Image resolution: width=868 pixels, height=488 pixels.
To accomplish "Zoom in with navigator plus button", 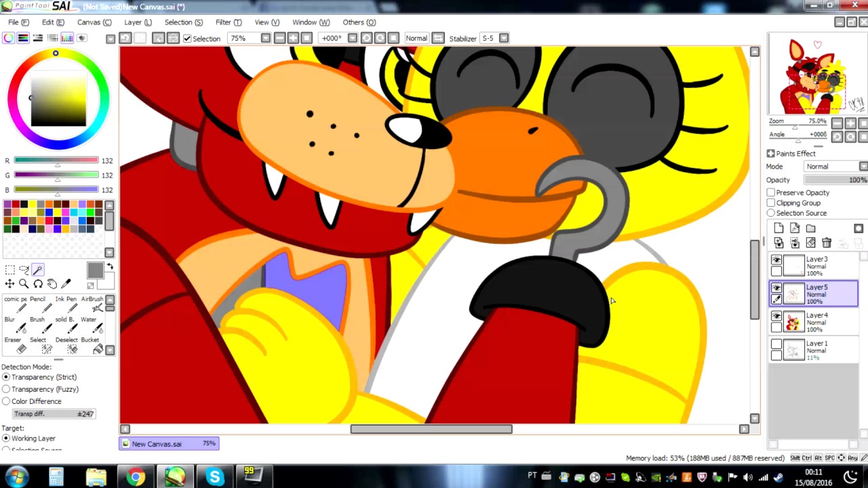I will coord(850,123).
